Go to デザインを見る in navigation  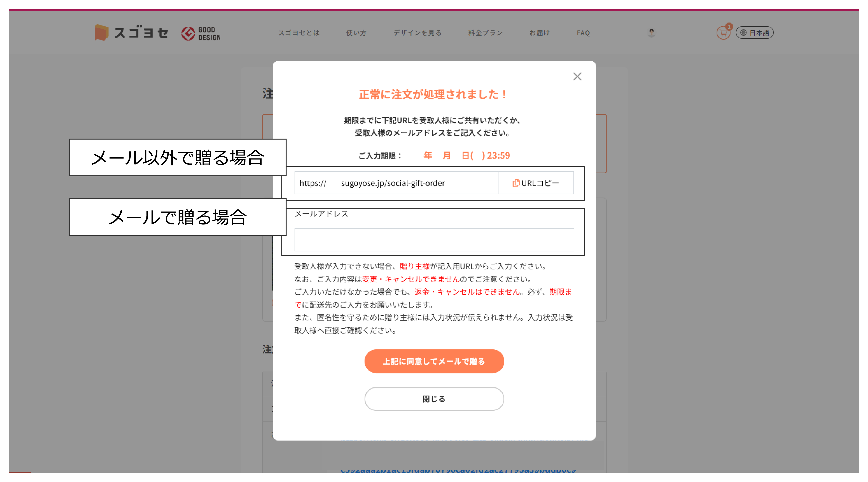tap(417, 33)
